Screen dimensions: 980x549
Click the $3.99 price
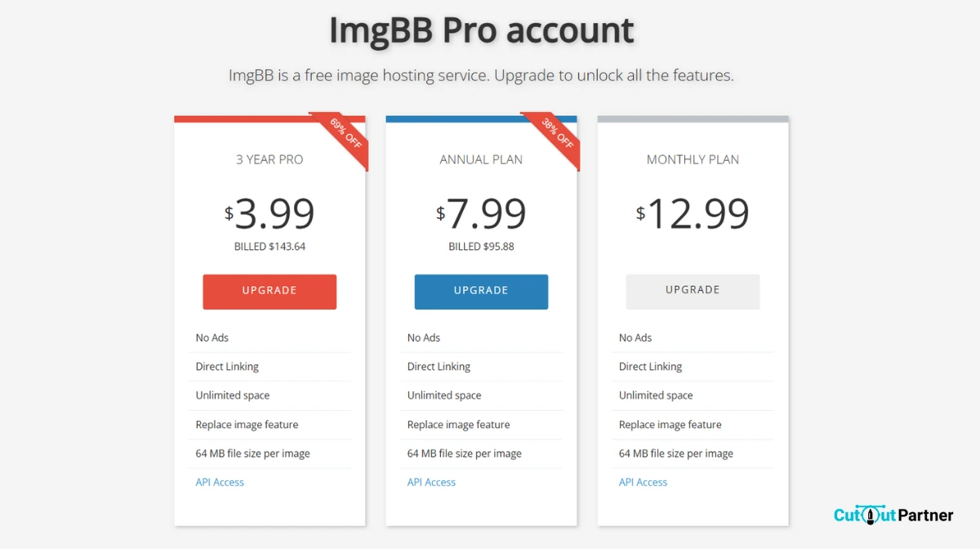coord(270,214)
